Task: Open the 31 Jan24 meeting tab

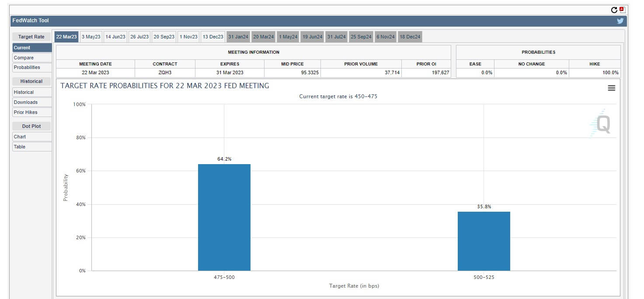Action: pos(237,37)
